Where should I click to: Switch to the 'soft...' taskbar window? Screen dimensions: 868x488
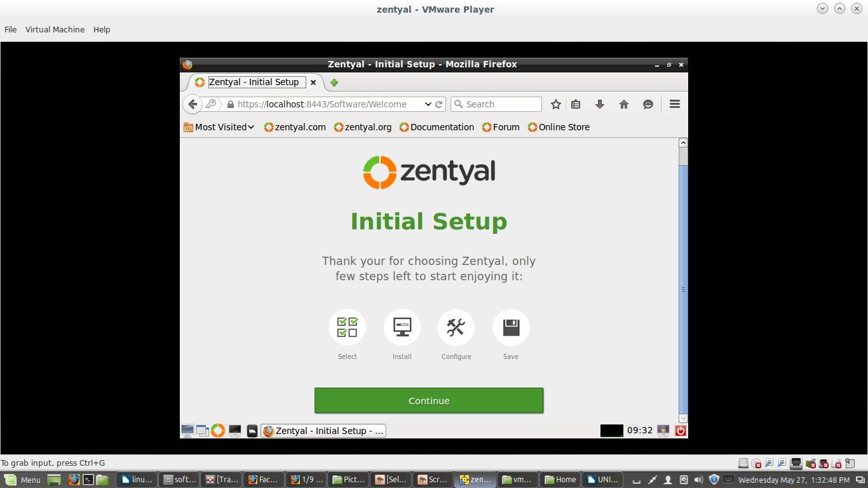(180, 480)
